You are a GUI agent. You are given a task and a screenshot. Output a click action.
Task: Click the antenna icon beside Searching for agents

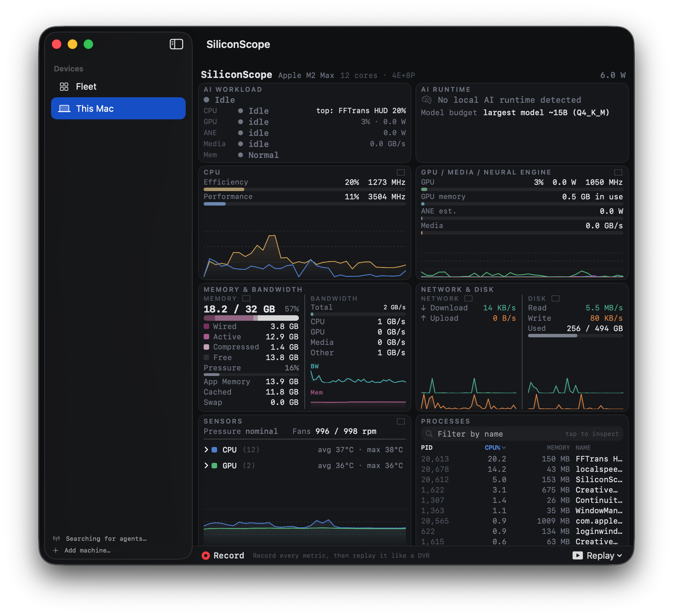tap(56, 538)
